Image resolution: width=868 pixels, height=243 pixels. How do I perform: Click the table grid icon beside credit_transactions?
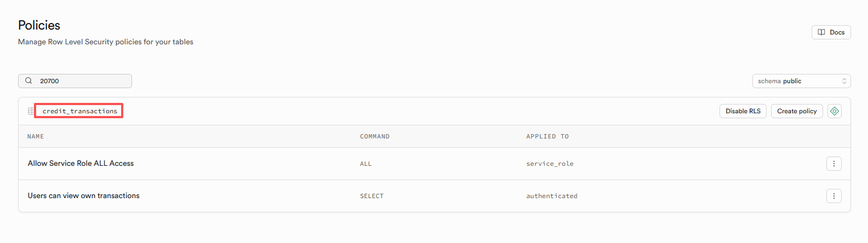31,111
